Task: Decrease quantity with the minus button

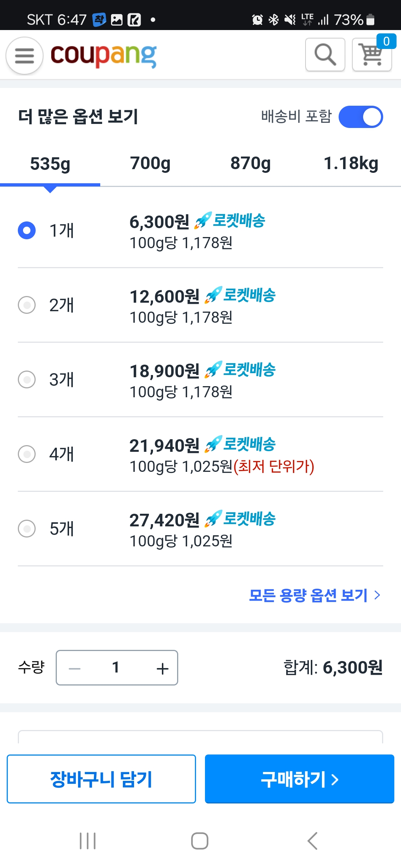Action: click(x=75, y=668)
